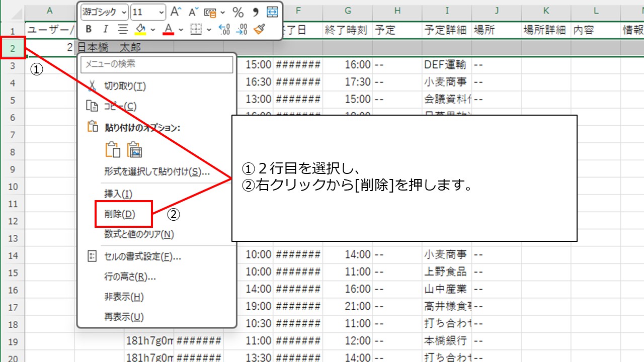Viewport: 644px width, 362px height.
Task: Click the 本橋銀行 cell
Action: [x=447, y=341]
